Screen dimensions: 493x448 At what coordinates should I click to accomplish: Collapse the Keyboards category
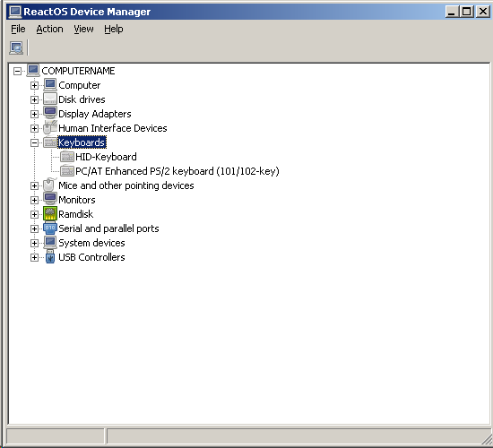tap(35, 142)
